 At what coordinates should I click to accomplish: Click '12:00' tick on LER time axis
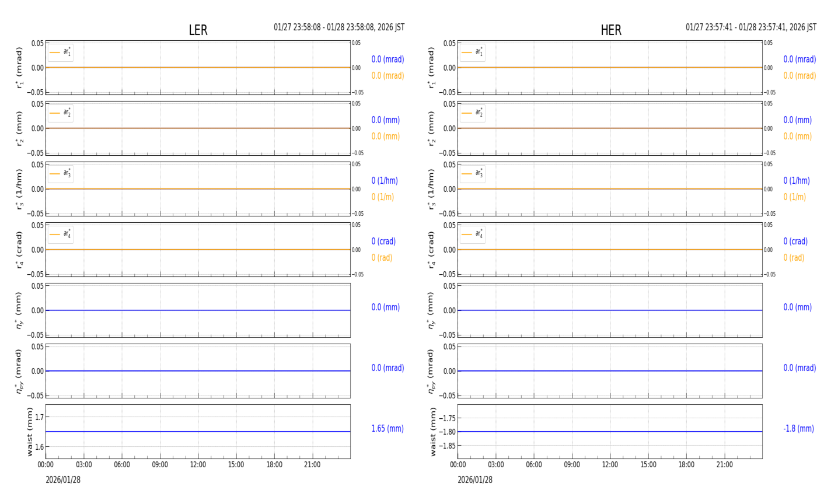coord(198,465)
